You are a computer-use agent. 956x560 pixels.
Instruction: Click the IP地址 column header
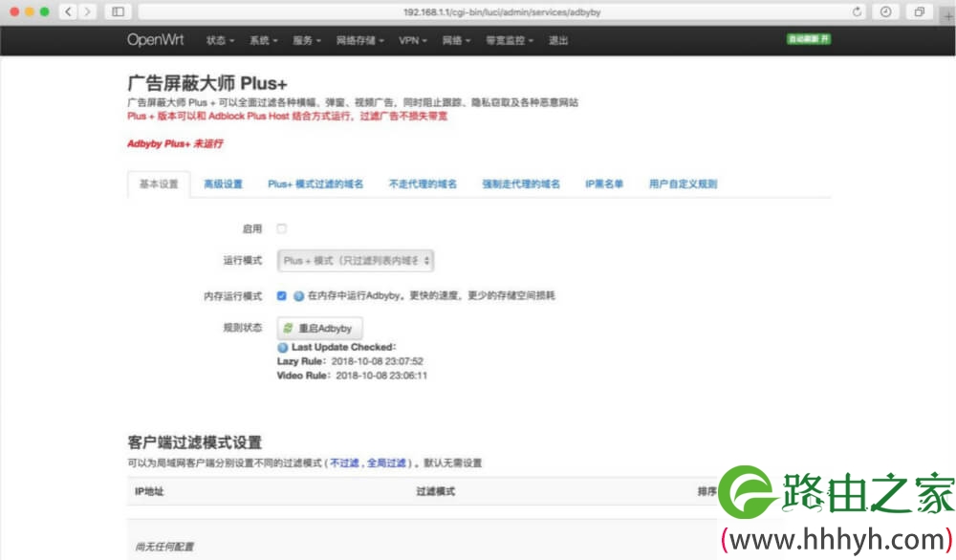pos(149,491)
